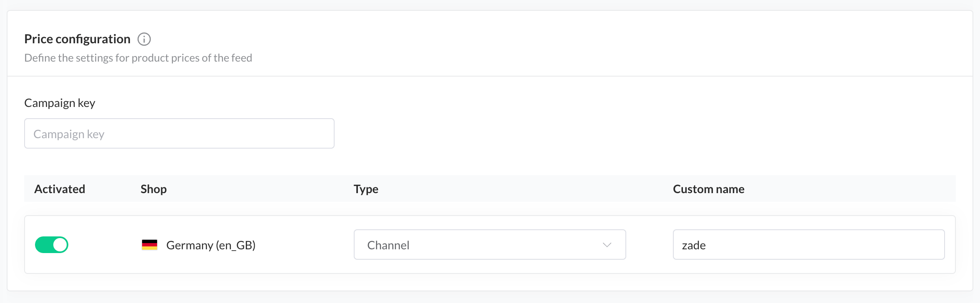
Task: Click the German flag icon
Action: click(x=150, y=245)
